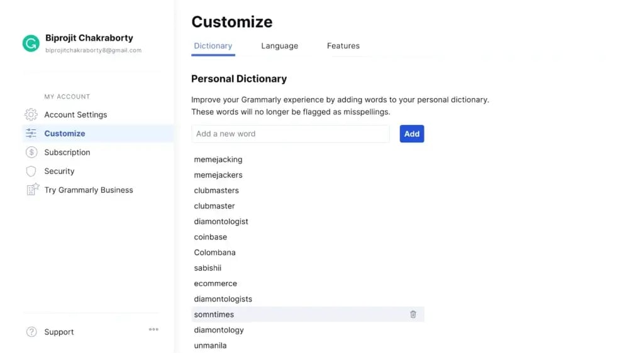
Task: Switch to the Language tab
Action: [279, 46]
